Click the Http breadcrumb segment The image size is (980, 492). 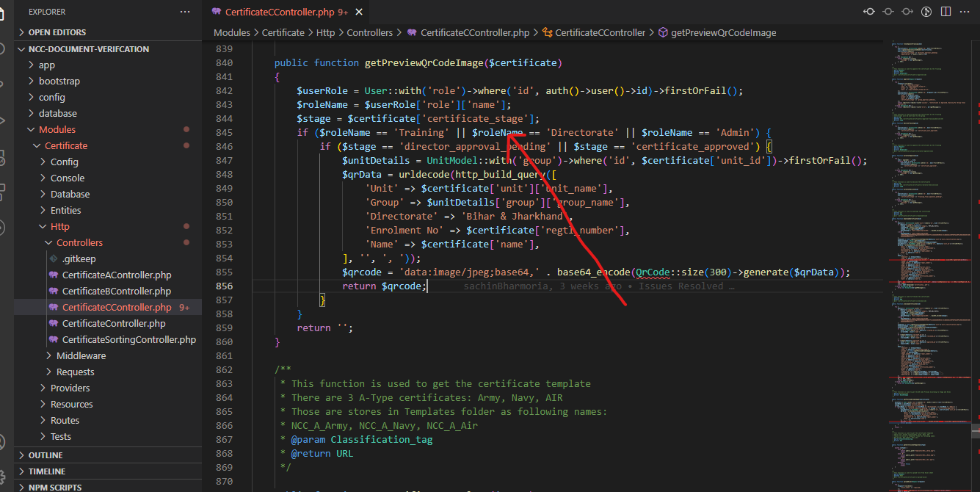tap(326, 32)
